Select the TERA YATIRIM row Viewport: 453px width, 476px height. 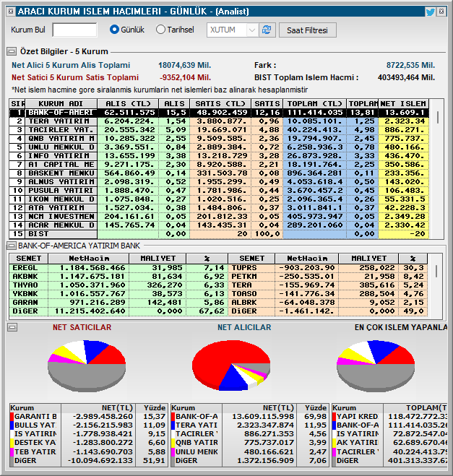point(219,121)
